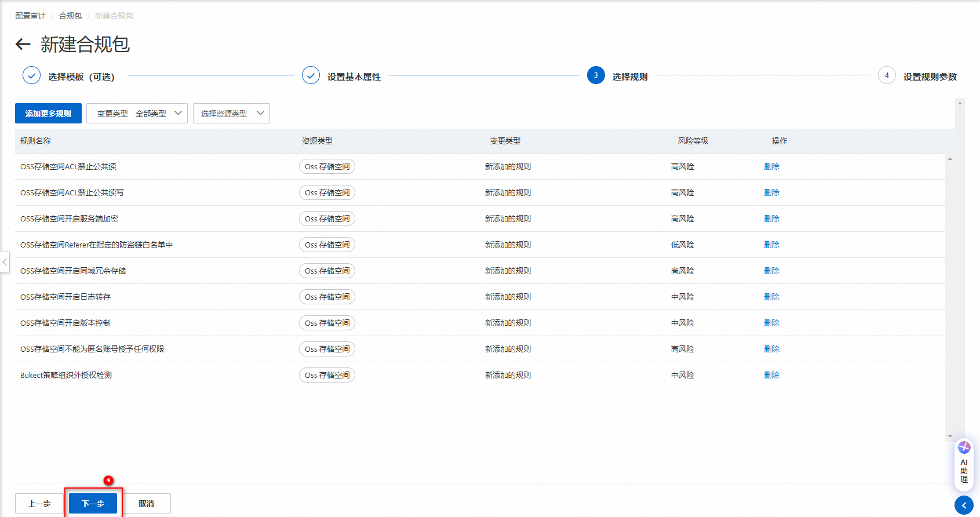Click 高风险 in the 开启同城冗余存储 row
The image size is (980, 517).
683,271
